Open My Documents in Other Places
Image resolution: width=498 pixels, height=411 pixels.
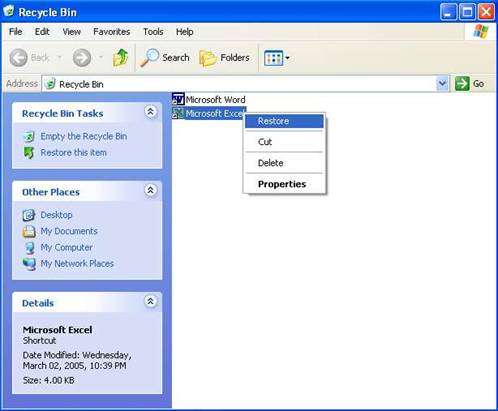coord(69,231)
